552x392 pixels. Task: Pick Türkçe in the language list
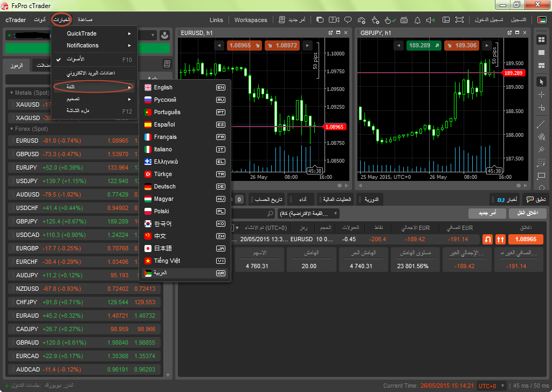click(185, 174)
